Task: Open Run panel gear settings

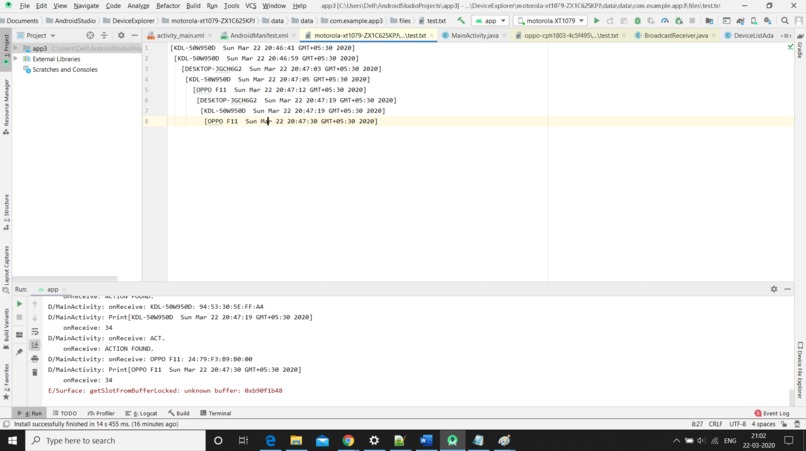Action: point(774,289)
